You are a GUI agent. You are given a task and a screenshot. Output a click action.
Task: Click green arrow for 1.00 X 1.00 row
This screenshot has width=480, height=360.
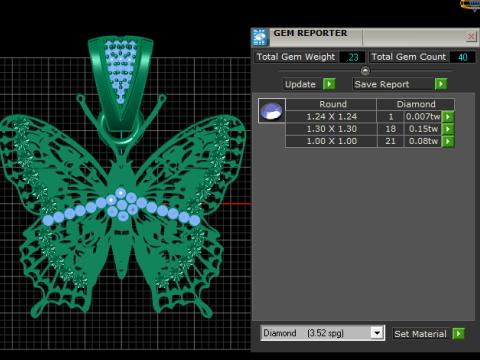point(448,141)
